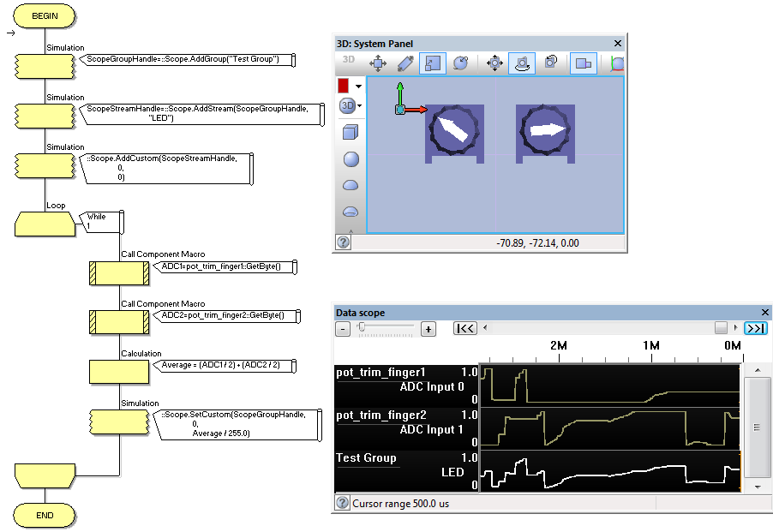
Task: Click the red color swatch
Action: [x=343, y=86]
